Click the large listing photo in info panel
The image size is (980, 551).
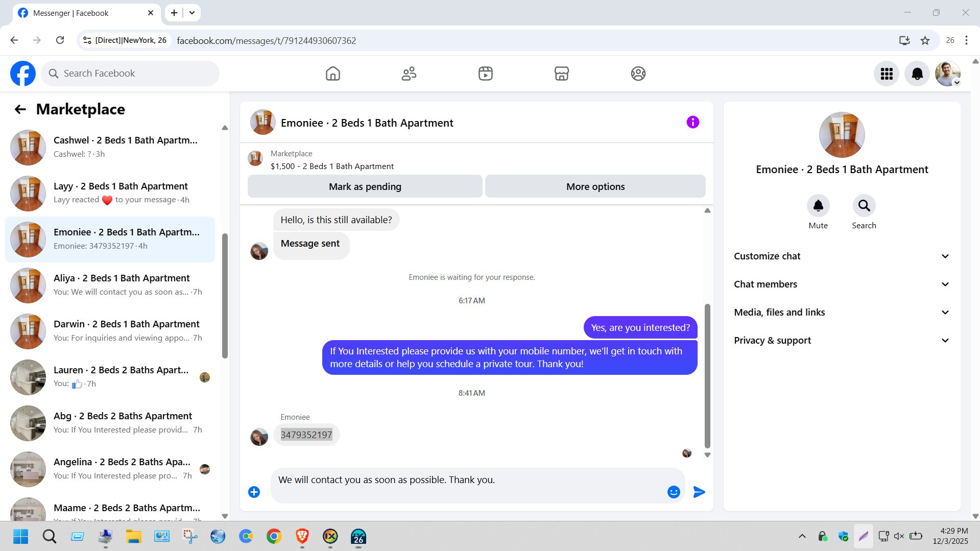click(x=842, y=135)
